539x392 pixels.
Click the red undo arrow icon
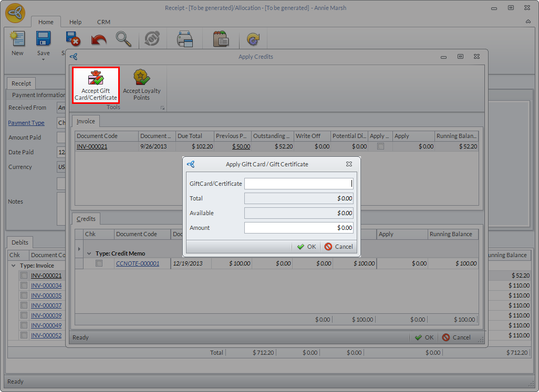point(98,39)
